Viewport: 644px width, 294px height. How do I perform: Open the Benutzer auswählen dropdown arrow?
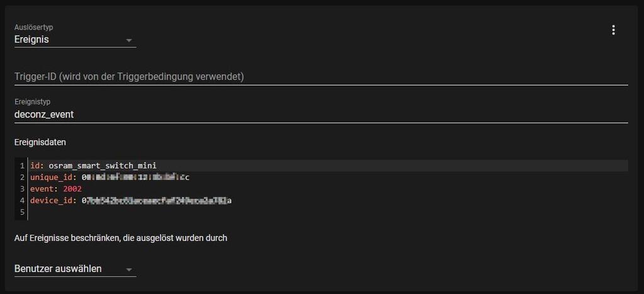click(129, 269)
